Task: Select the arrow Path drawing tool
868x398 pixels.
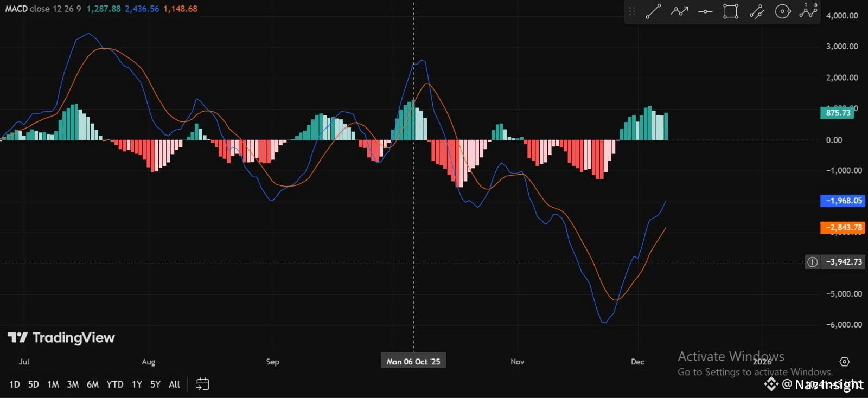Action: [x=679, y=11]
